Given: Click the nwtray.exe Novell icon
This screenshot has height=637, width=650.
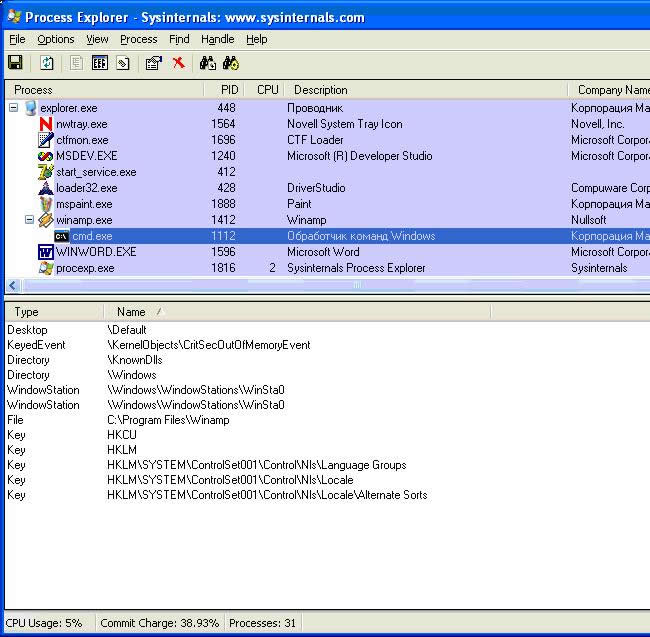Looking at the screenshot, I should click(45, 124).
